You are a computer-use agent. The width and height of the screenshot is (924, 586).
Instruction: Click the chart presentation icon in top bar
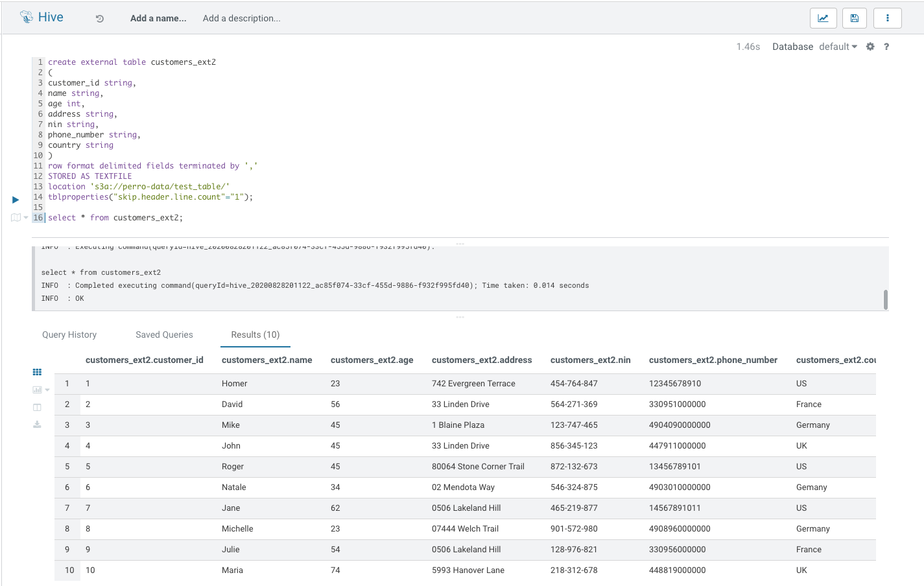tap(823, 18)
